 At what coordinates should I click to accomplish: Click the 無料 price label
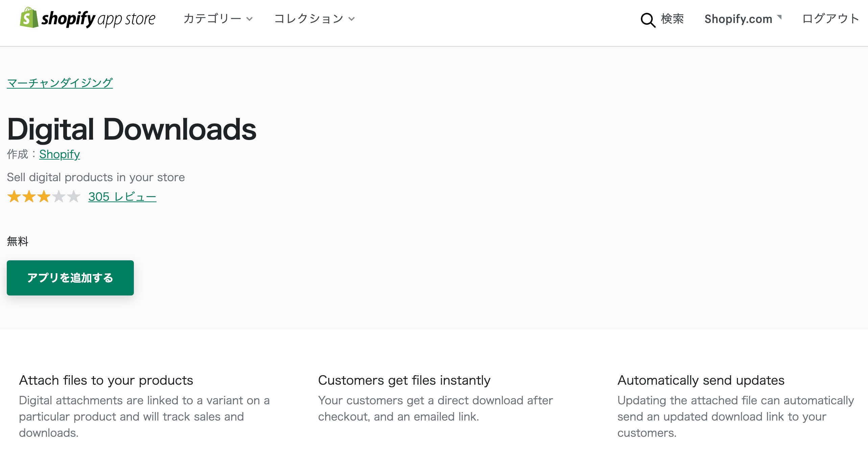pyautogui.click(x=18, y=241)
